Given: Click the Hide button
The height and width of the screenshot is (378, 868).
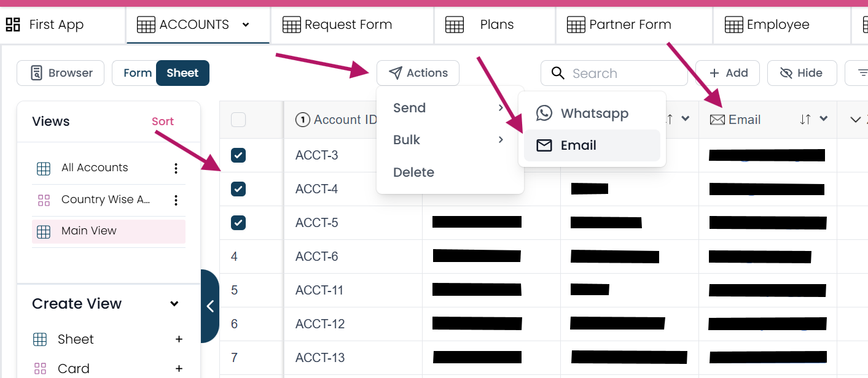Looking at the screenshot, I should 801,73.
